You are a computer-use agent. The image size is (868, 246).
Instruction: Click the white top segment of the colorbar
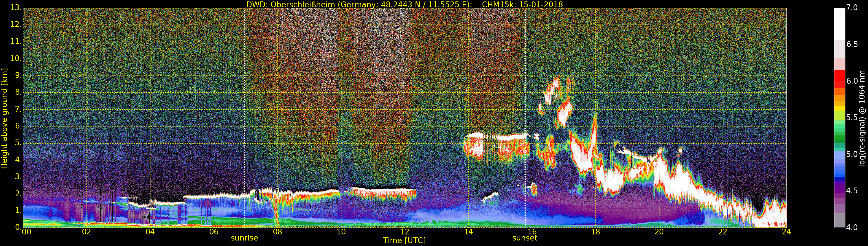pos(839,24)
